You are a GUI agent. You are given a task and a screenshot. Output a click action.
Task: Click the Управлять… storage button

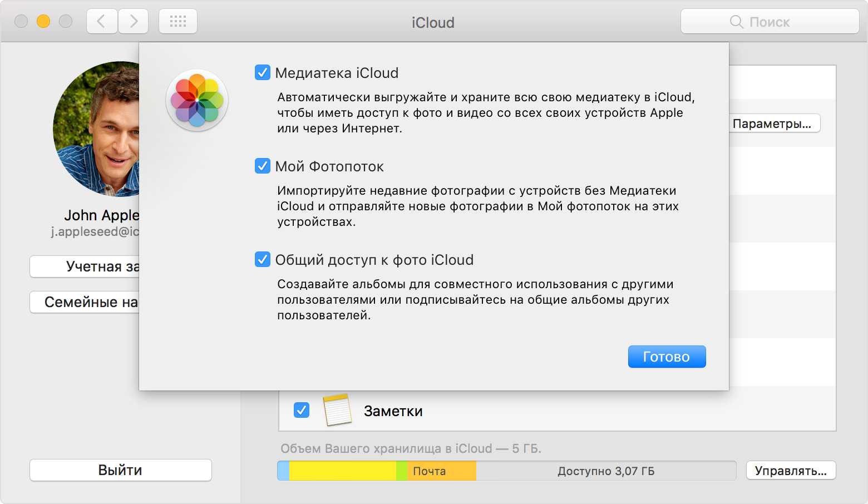coord(791,471)
